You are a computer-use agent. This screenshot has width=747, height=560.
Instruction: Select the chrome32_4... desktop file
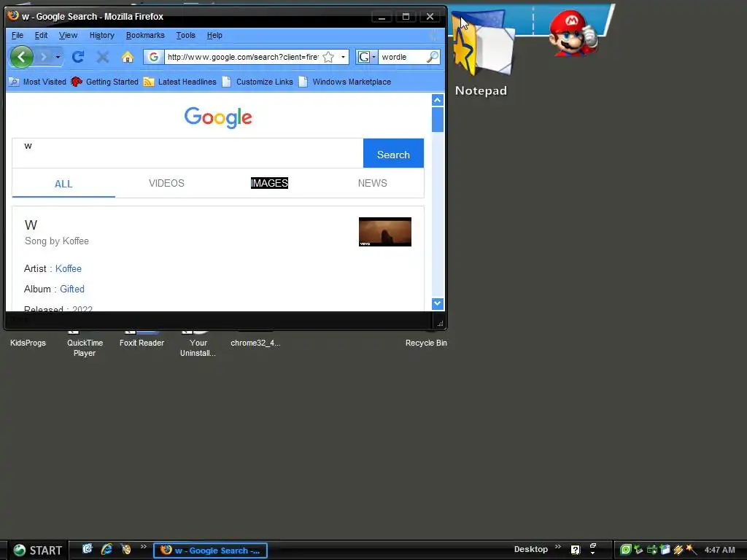255,343
